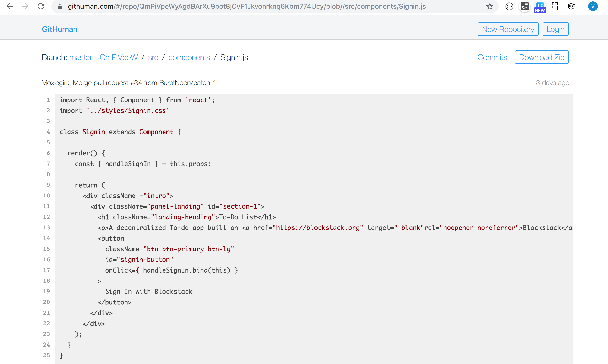This screenshot has width=608, height=364.
Task: Bookmark page with the star icon
Action: 490,6
